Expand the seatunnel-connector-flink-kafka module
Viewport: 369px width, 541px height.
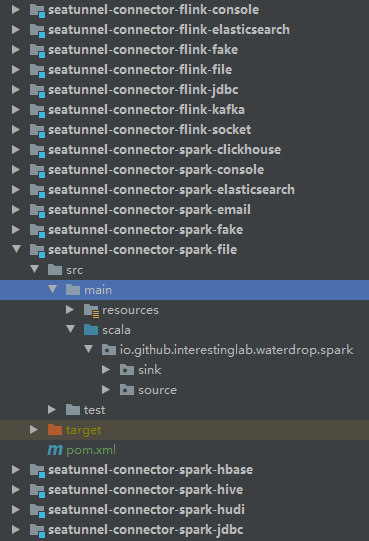pyautogui.click(x=16, y=110)
